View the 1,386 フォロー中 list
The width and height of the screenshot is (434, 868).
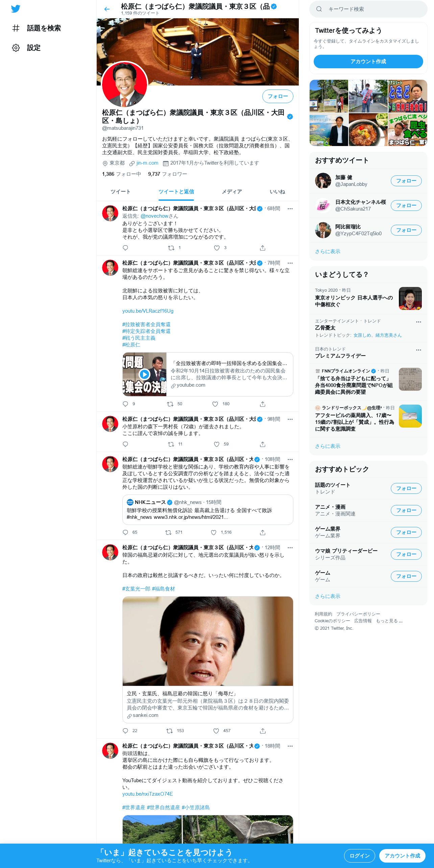pos(121,174)
